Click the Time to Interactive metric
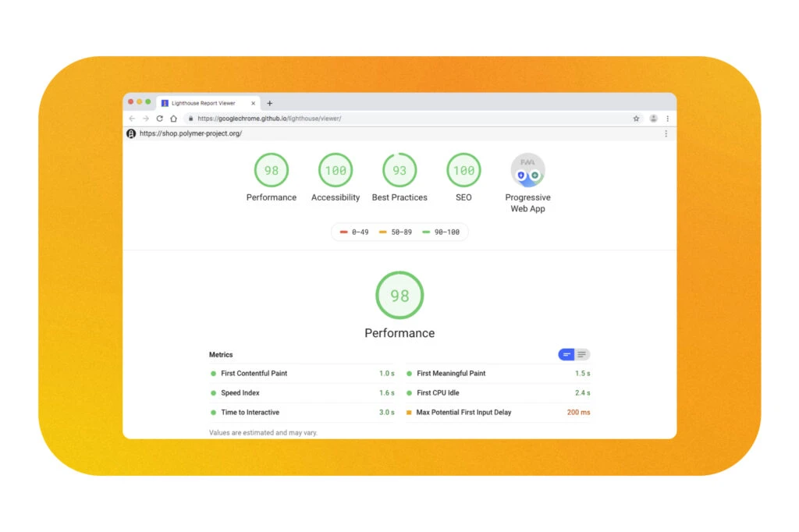 302,412
